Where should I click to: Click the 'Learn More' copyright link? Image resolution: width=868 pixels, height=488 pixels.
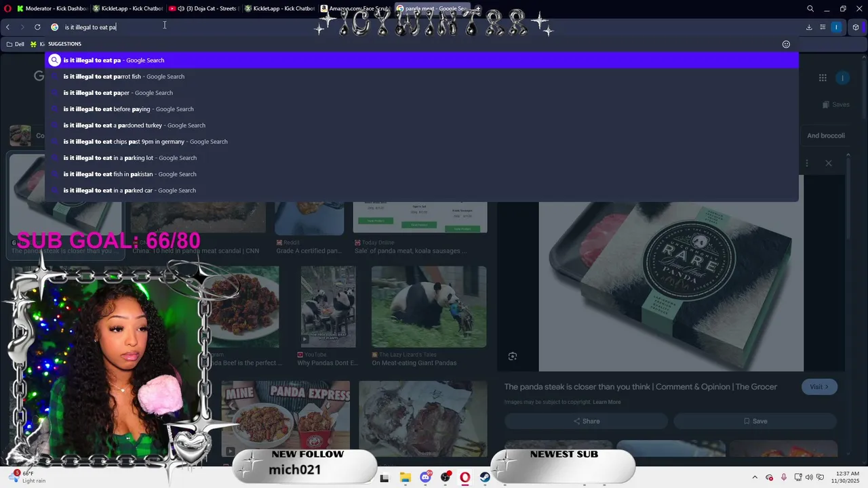tap(606, 402)
